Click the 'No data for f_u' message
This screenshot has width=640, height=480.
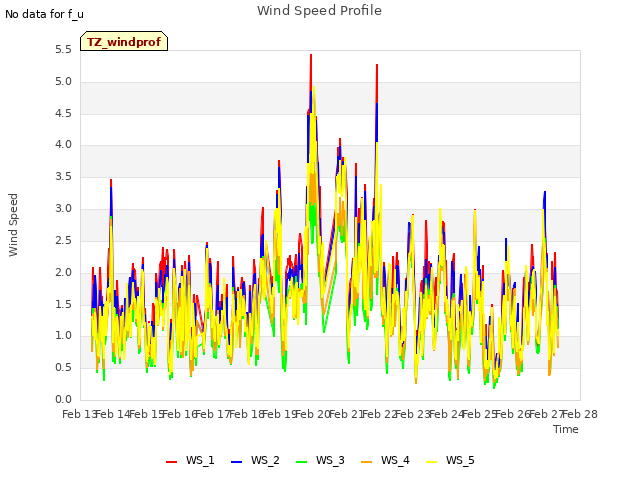pos(44,14)
